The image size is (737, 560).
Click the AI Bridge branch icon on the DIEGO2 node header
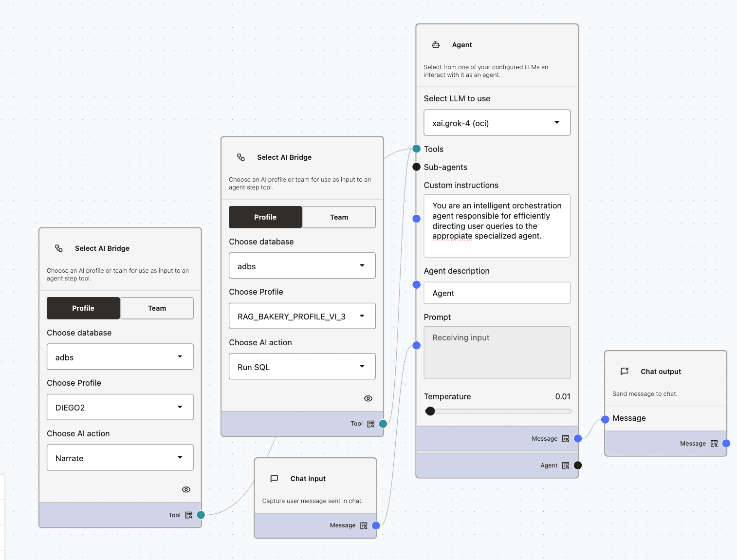click(x=58, y=248)
